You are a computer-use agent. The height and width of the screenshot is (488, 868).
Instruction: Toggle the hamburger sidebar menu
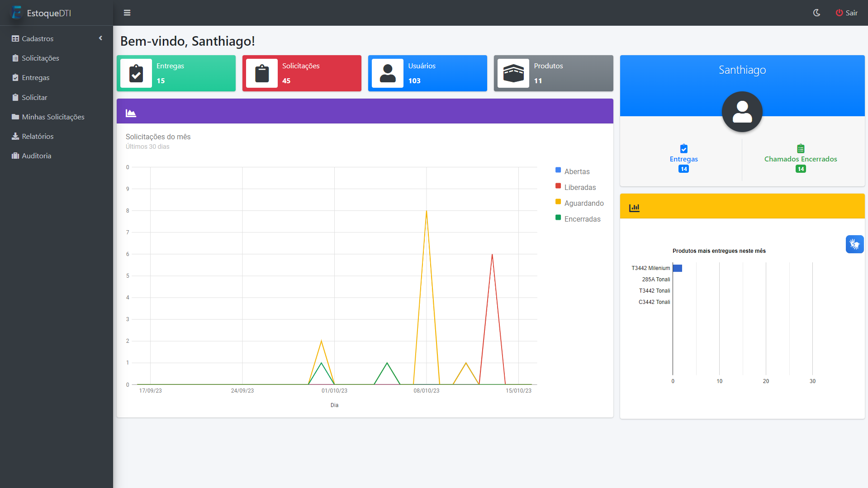(x=127, y=13)
